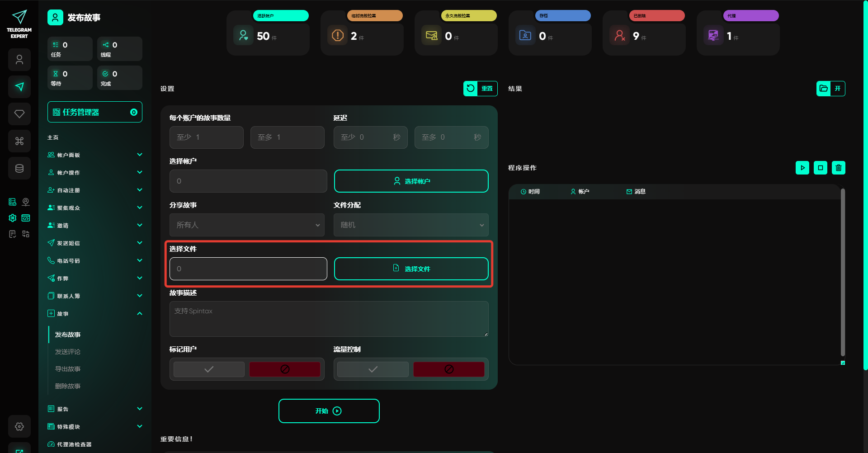868x453 pixels.
Task: Open the user profile icon in left sidebar
Action: (19, 60)
